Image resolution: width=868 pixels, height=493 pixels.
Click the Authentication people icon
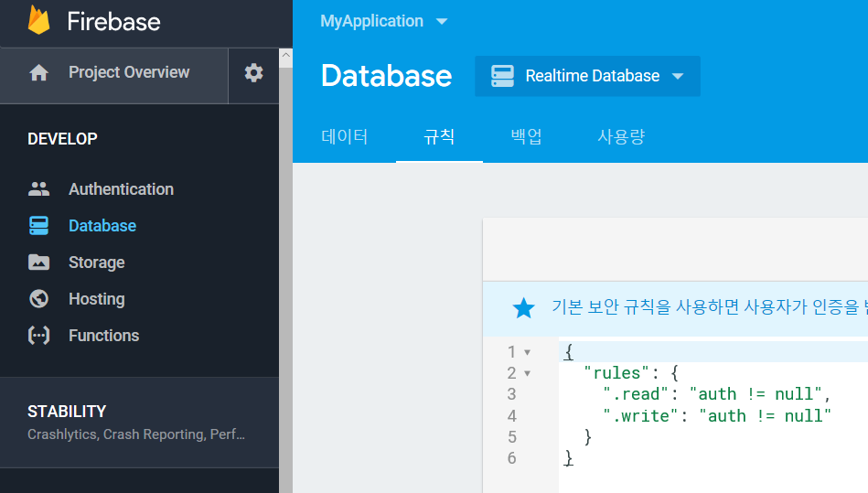(38, 189)
